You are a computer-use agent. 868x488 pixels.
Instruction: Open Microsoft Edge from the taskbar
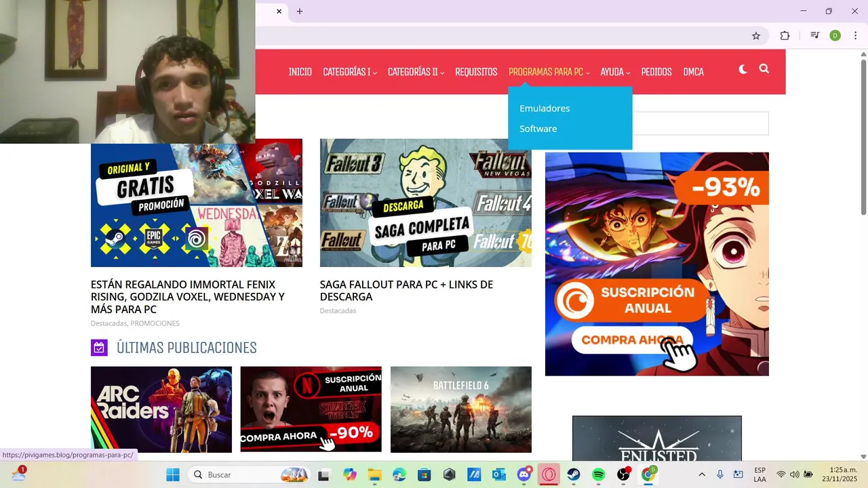click(399, 474)
